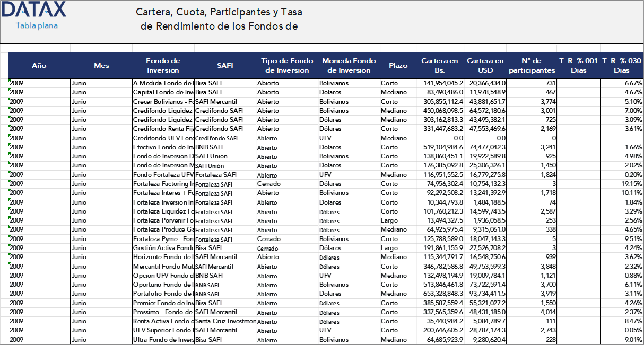Select the Plazo column header
644x345 pixels.
(398, 65)
